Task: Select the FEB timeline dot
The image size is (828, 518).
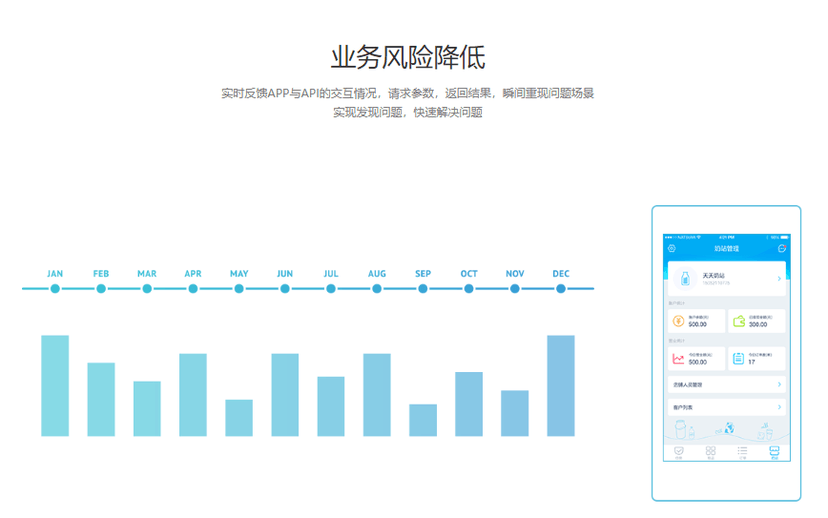Action: 101,289
